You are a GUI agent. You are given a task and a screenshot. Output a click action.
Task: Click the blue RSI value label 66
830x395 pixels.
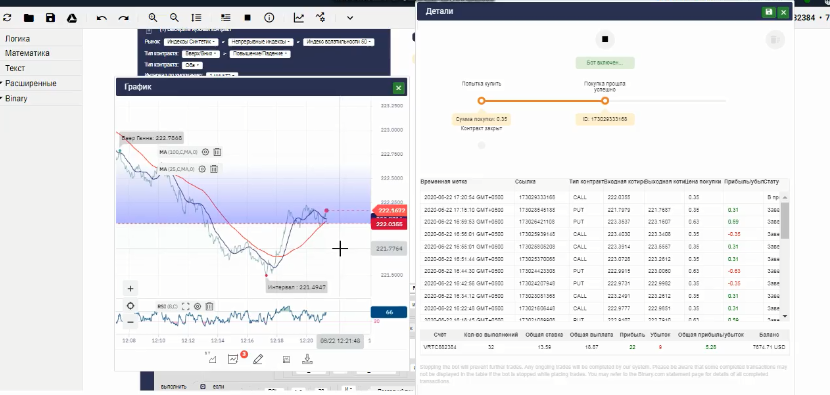[389, 312]
